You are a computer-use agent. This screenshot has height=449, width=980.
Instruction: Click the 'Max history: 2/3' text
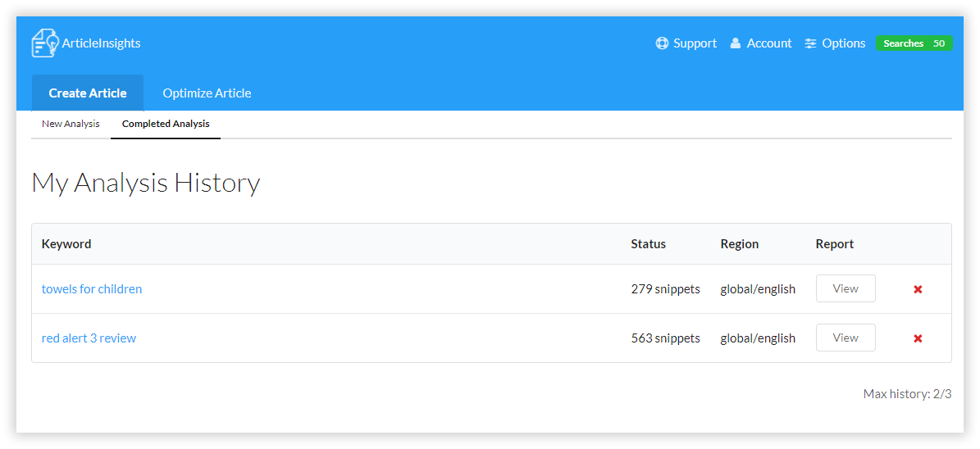click(908, 394)
